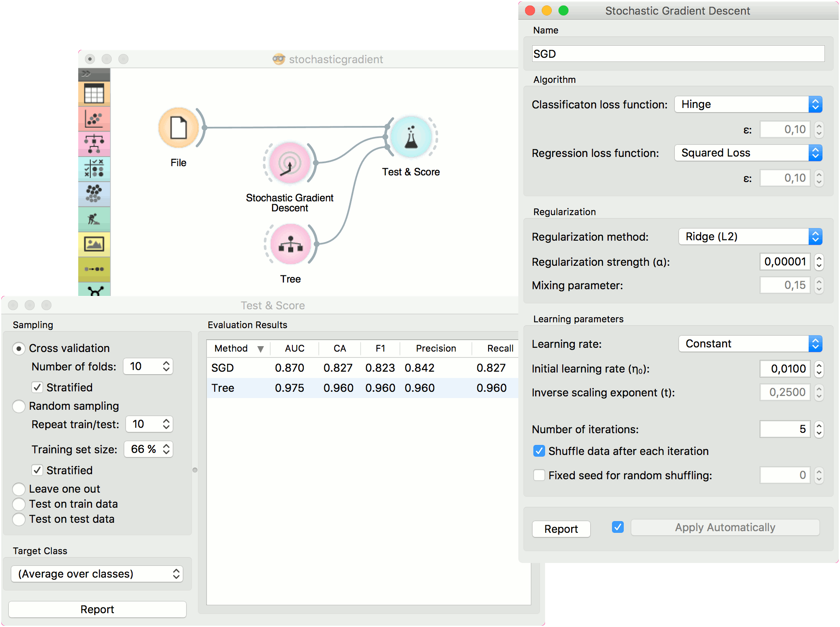Disable Shuffle data after each iteration

pyautogui.click(x=539, y=451)
